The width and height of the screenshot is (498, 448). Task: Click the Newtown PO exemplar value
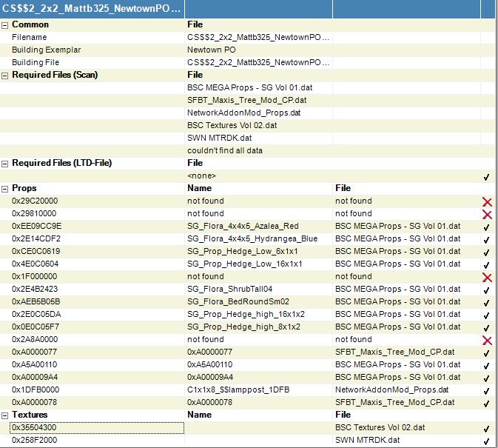(x=211, y=50)
